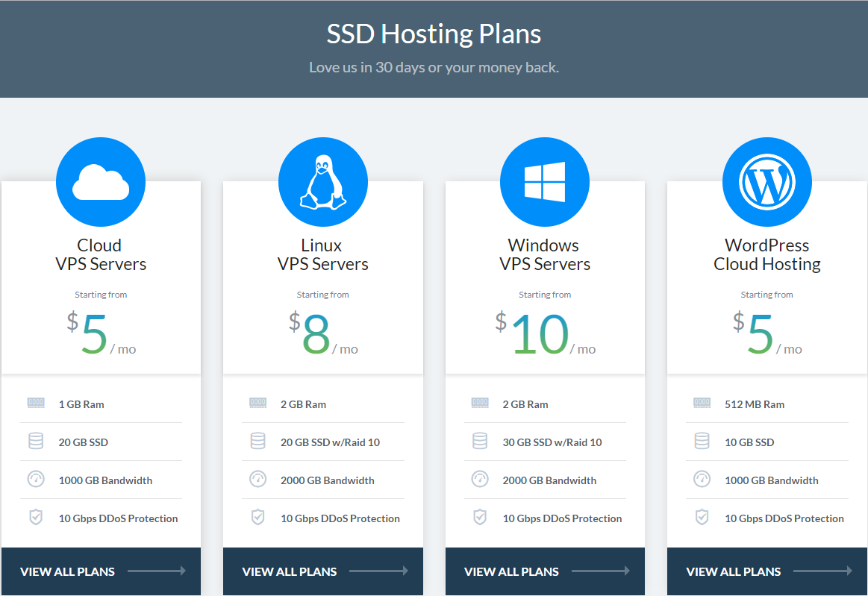This screenshot has height=596, width=868.
Task: Click disk icon beside 10 GB SSD
Action: pos(702,441)
